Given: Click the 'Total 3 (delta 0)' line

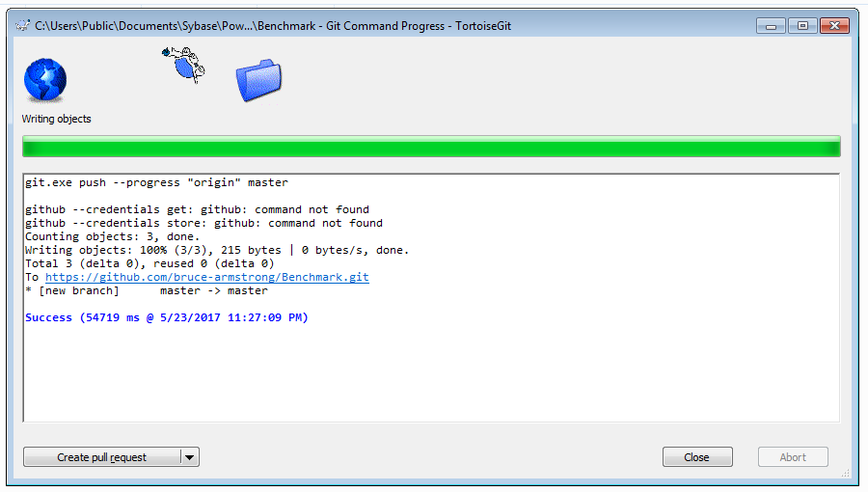Looking at the screenshot, I should [149, 263].
